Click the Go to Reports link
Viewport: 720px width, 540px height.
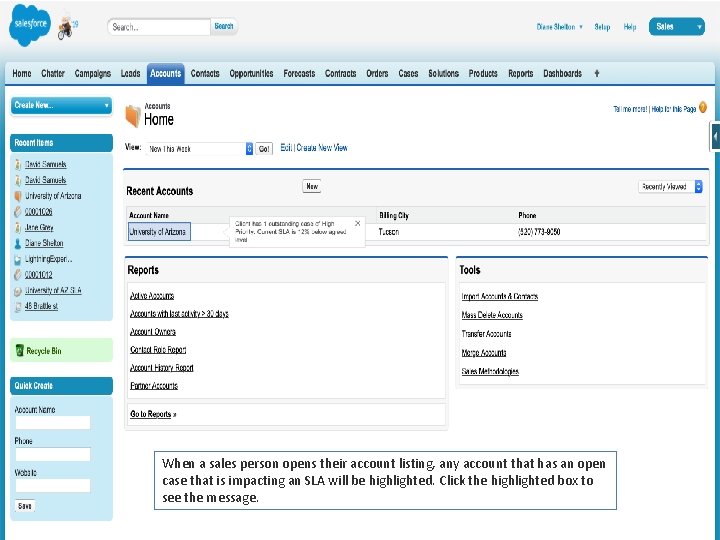[x=153, y=414]
